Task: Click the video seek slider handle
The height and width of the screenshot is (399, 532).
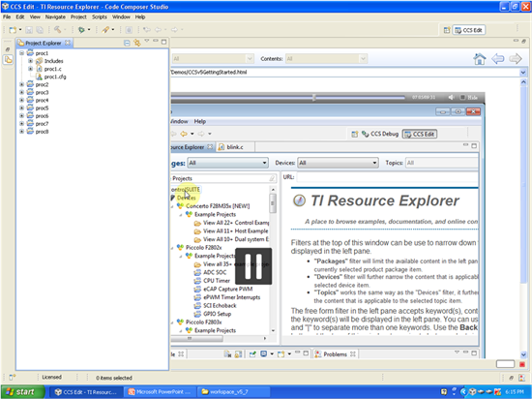Action: click(x=314, y=98)
